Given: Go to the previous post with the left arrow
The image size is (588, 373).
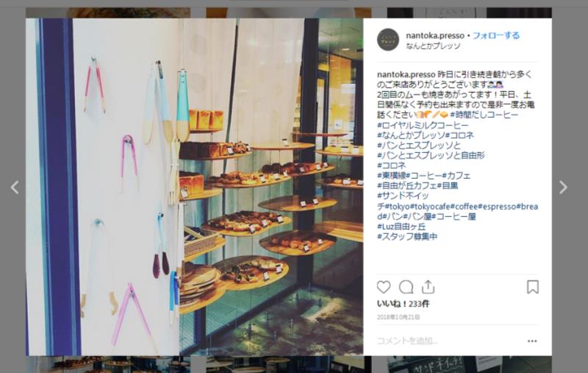Looking at the screenshot, I should [15, 188].
